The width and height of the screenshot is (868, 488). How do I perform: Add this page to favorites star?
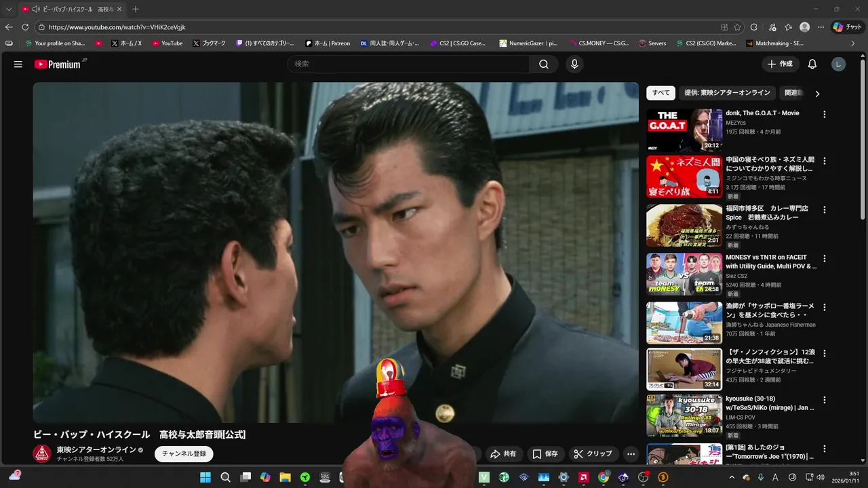pyautogui.click(x=737, y=27)
